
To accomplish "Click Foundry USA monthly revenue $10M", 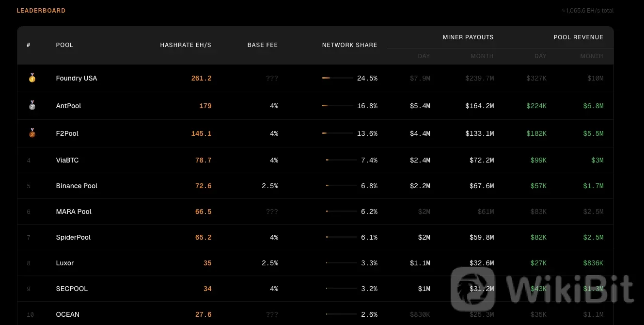I will point(596,78).
